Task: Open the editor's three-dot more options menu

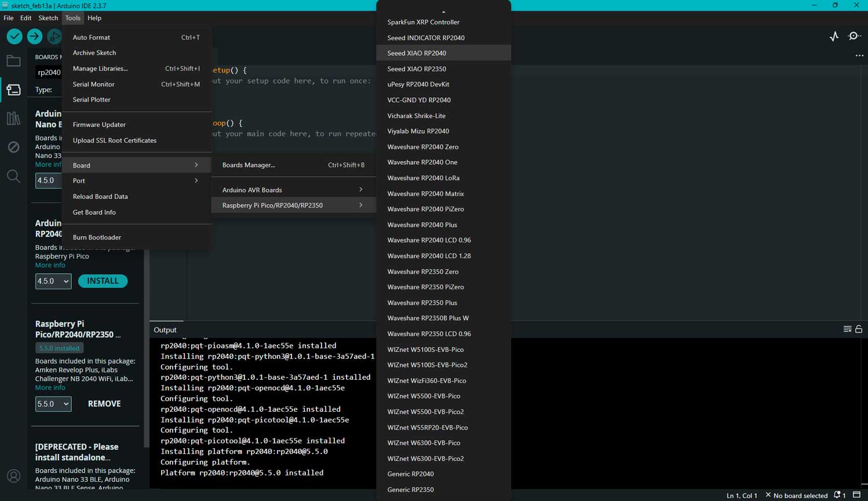Action: pyautogui.click(x=859, y=56)
